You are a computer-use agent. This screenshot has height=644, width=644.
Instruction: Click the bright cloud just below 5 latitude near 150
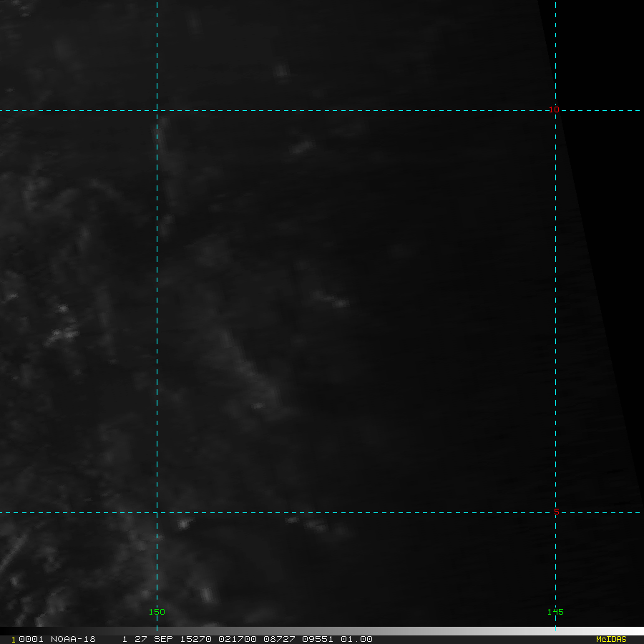[184, 524]
